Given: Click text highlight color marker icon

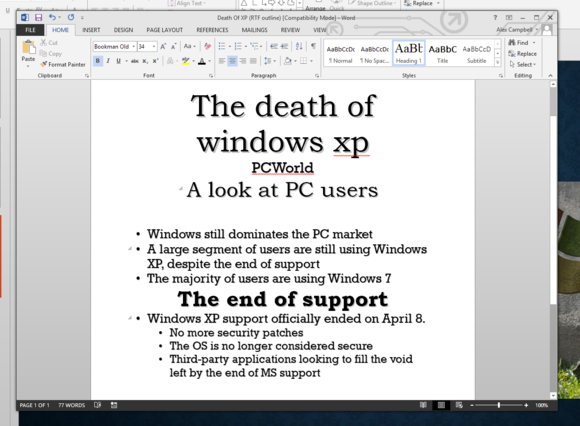Looking at the screenshot, I should 186,61.
